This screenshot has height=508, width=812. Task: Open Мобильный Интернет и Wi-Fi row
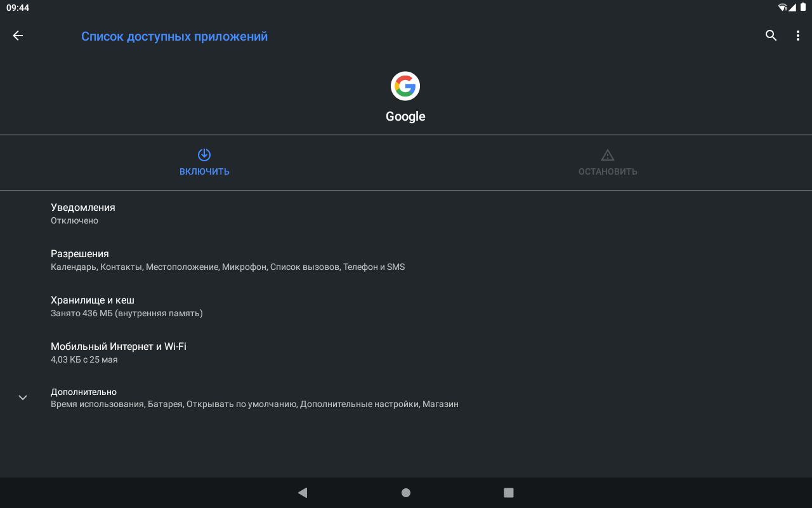(406, 352)
